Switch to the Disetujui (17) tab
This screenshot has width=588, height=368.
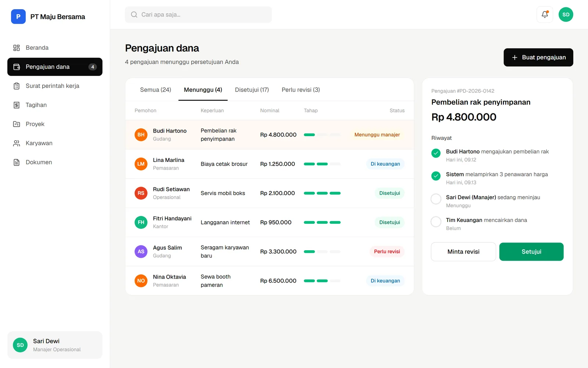[252, 90]
